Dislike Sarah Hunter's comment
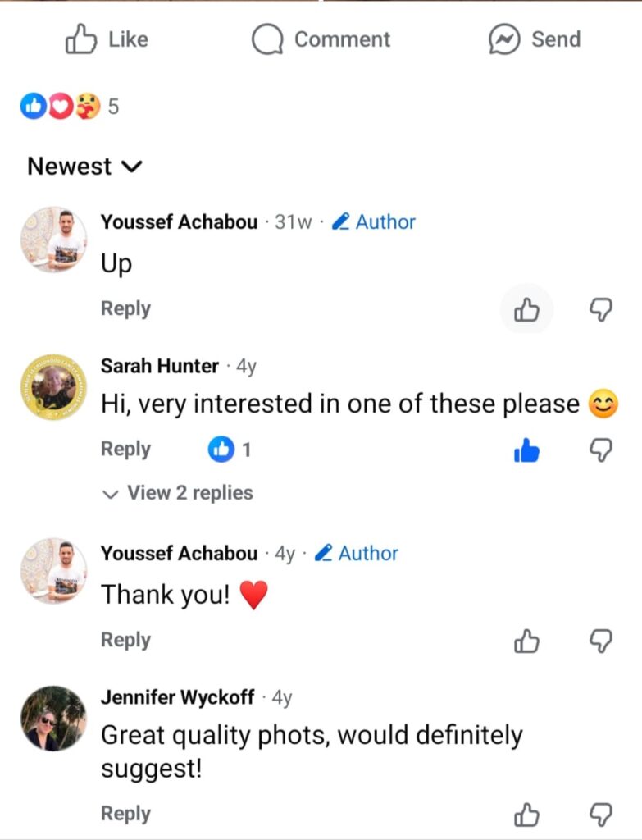The width and height of the screenshot is (642, 840). pyautogui.click(x=602, y=450)
